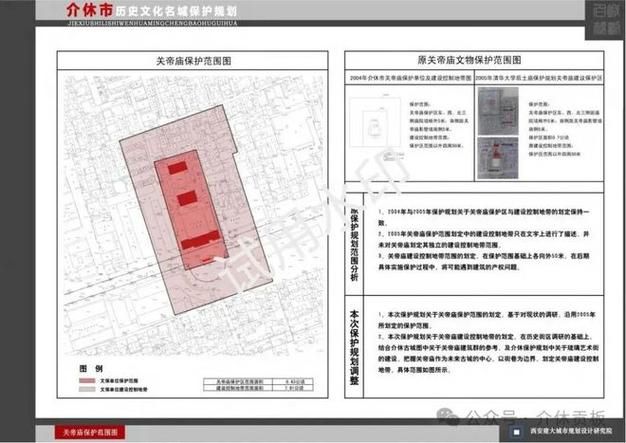626x443 pixels.
Task: Click the 建设控制地带范围面积 table cell
Action: pyautogui.click(x=238, y=388)
